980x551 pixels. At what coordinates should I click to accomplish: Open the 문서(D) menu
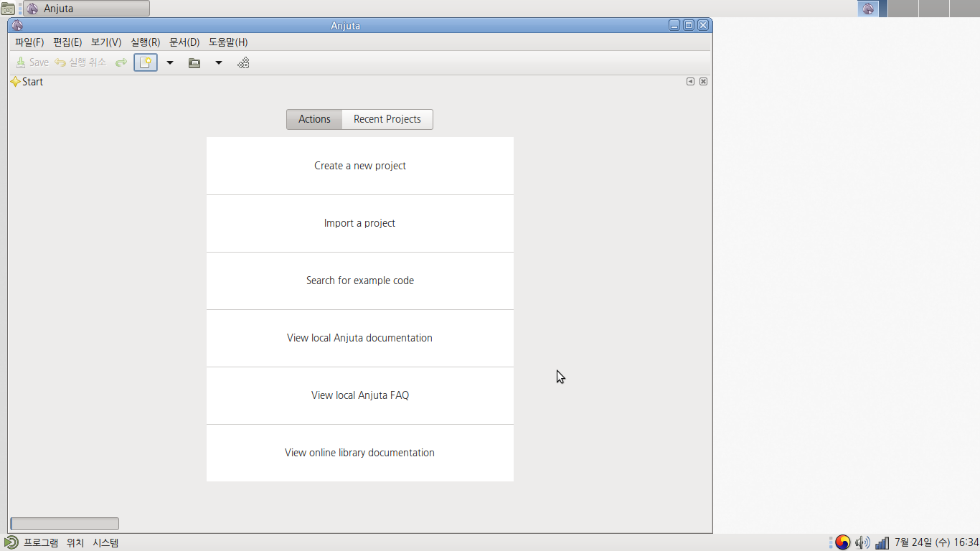[x=184, y=42]
